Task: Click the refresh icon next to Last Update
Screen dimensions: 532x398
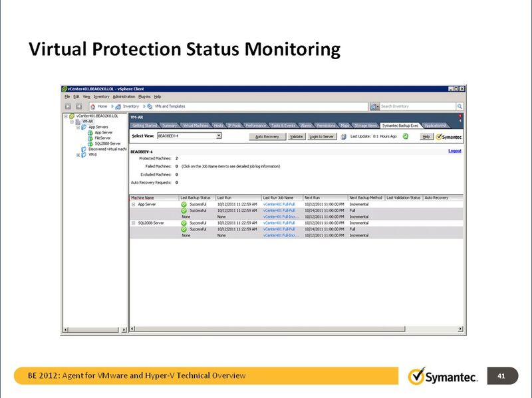Action: [x=406, y=136]
